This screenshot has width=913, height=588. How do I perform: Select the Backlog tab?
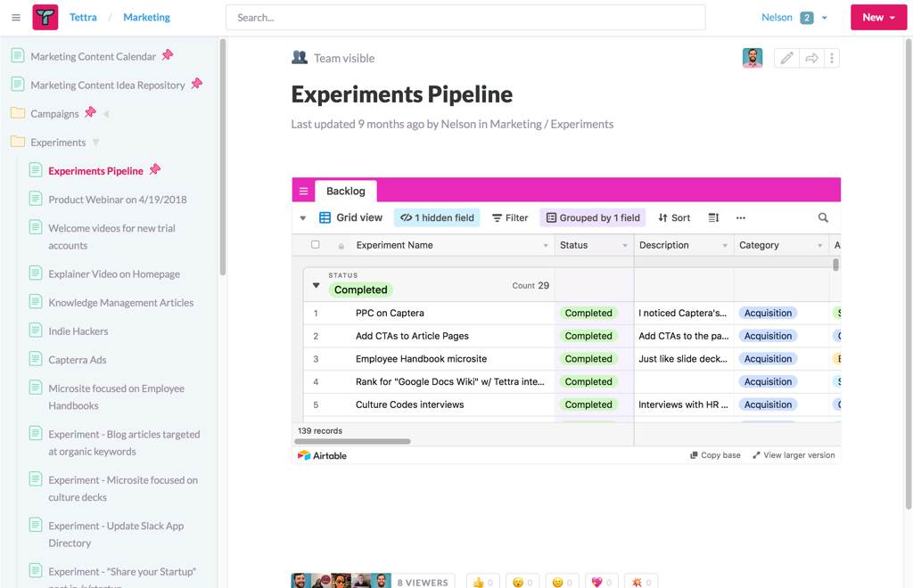(x=346, y=192)
